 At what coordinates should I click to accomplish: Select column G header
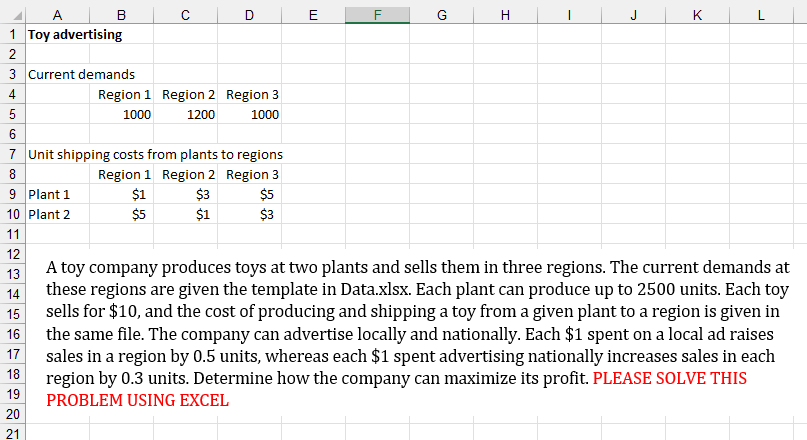(x=442, y=15)
